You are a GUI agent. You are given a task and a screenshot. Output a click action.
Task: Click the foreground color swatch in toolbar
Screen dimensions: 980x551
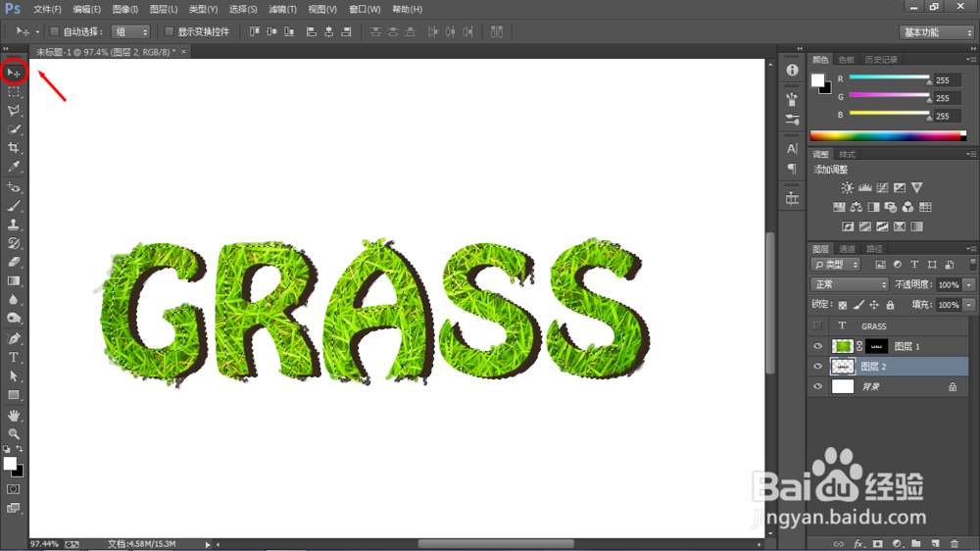click(10, 464)
